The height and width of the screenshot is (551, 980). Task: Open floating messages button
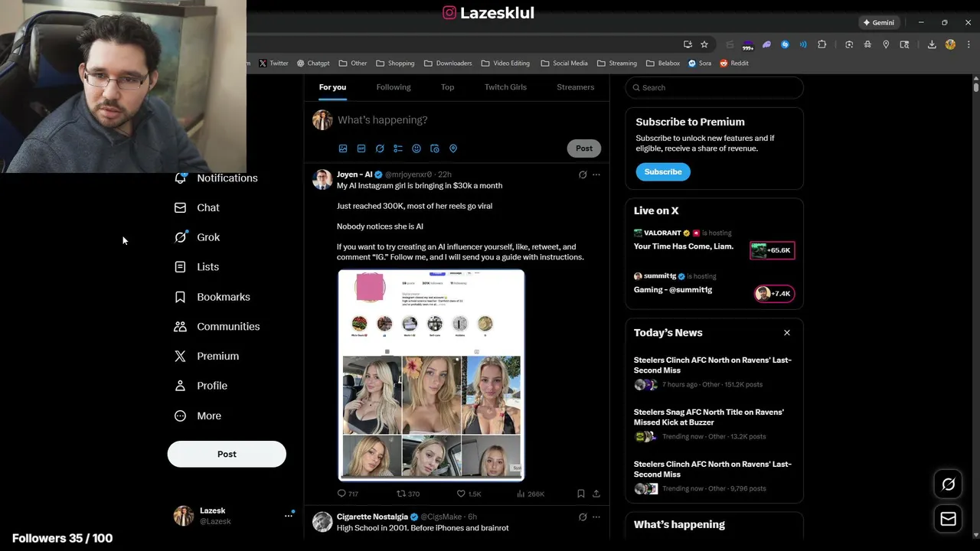949,519
